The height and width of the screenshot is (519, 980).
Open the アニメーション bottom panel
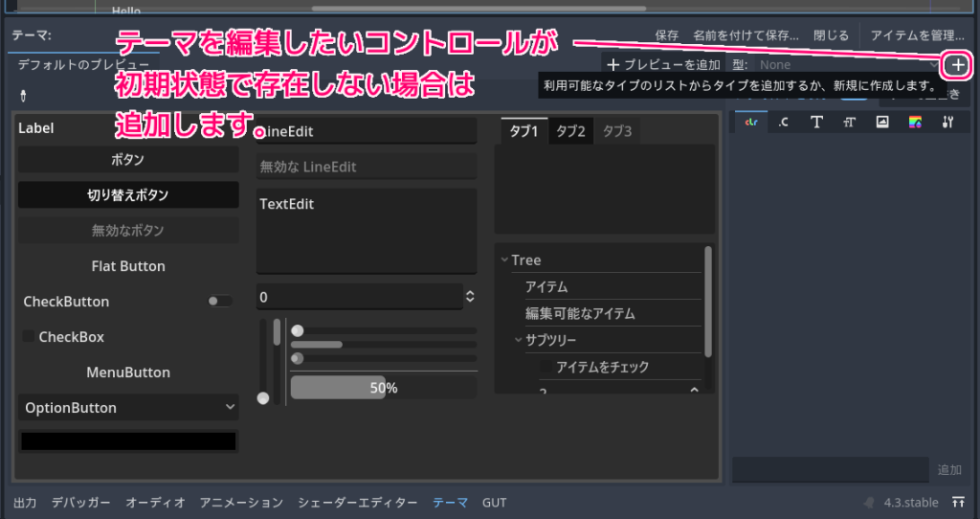click(x=241, y=502)
